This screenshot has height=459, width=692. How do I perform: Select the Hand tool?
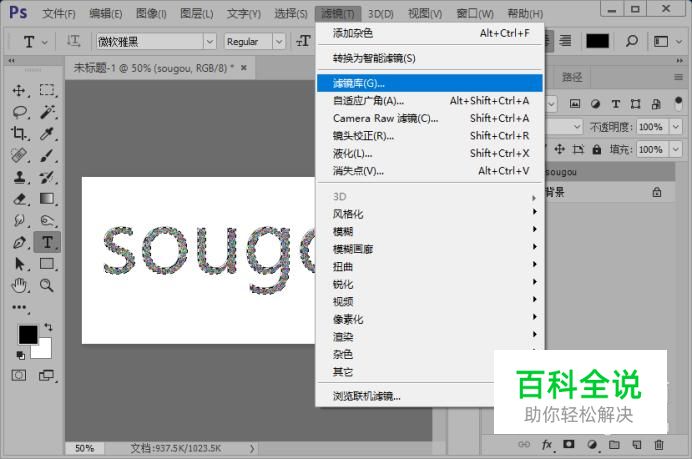(19, 286)
